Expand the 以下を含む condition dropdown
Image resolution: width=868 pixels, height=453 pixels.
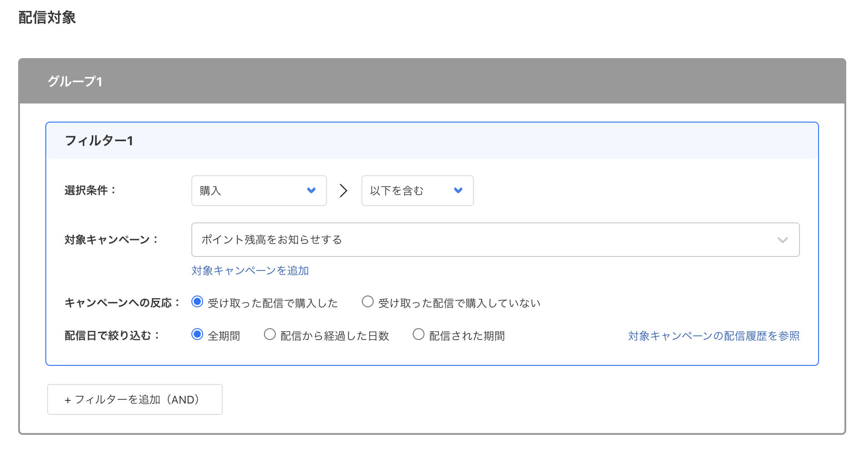416,191
